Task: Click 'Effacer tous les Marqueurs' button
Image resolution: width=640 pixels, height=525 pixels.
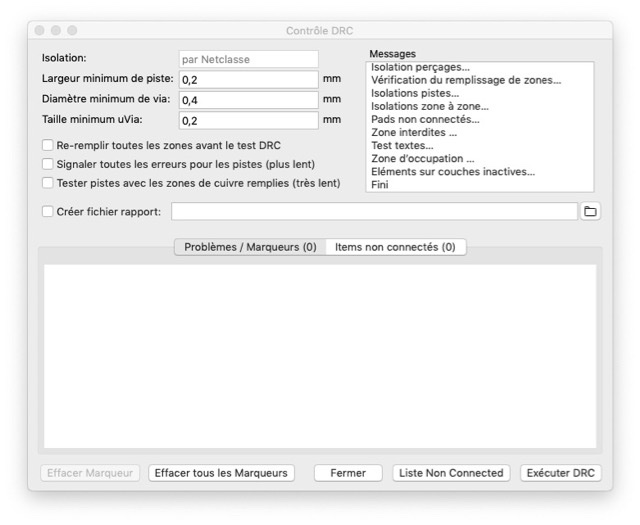Action: [x=221, y=473]
